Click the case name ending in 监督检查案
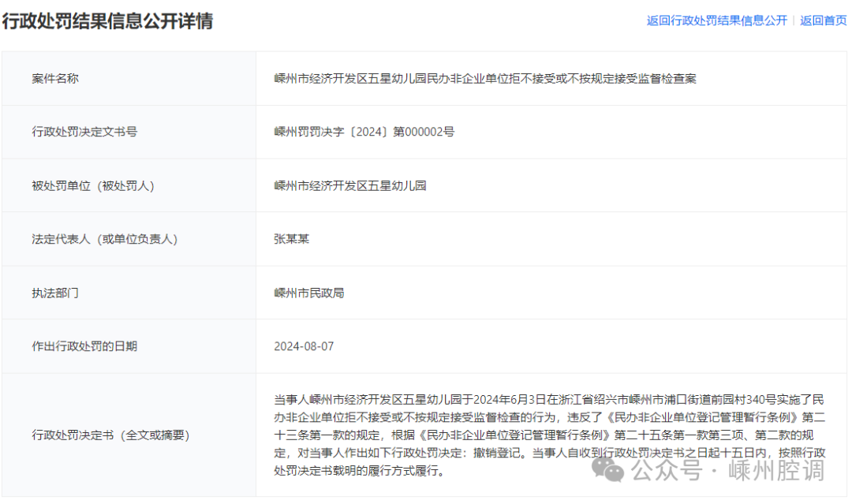The width and height of the screenshot is (852, 504). point(485,79)
